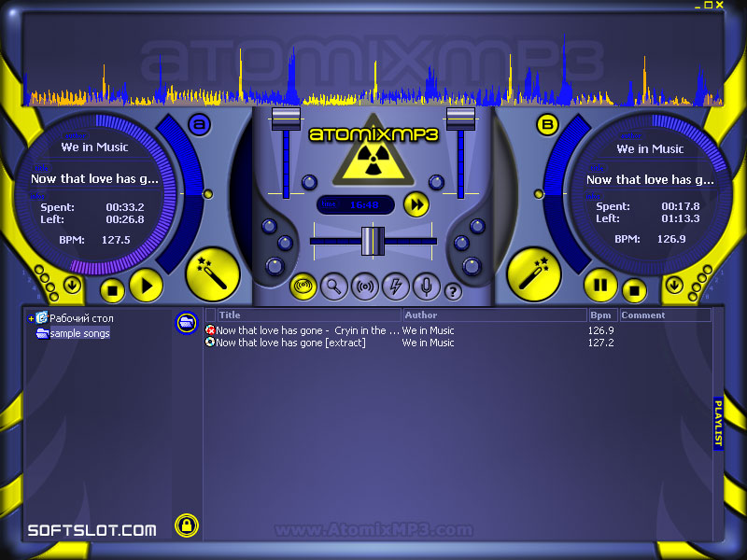The image size is (747, 560).
Task: Click the down arrow button on deck A
Action: [x=73, y=286]
